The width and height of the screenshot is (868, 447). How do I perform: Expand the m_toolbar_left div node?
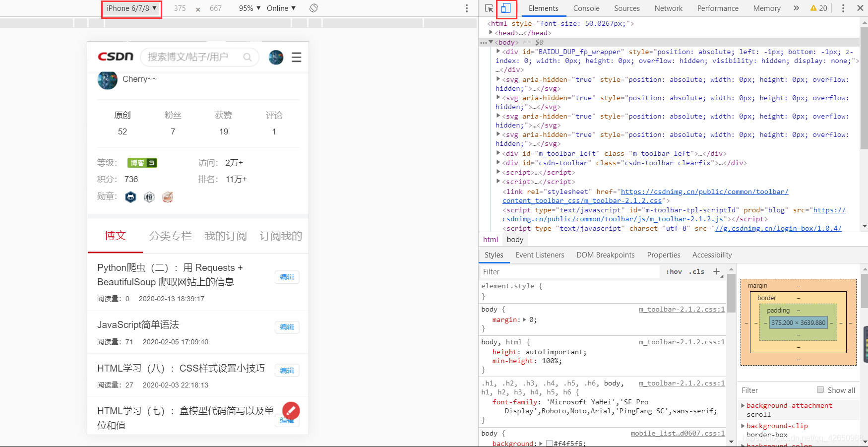tap(498, 153)
